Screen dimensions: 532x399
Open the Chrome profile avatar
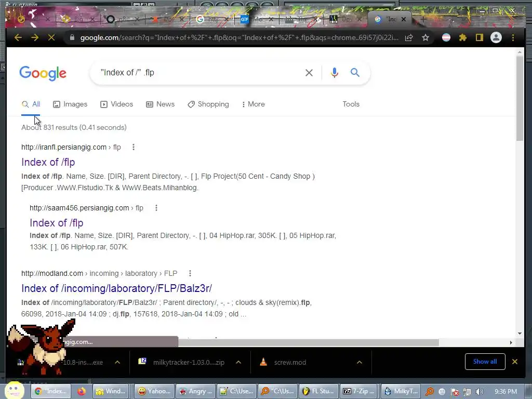[x=496, y=37]
